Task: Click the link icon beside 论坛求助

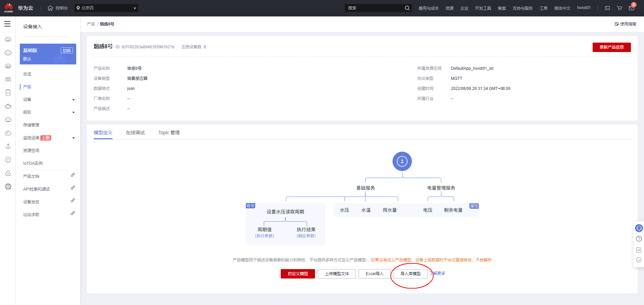Action: [73, 213]
